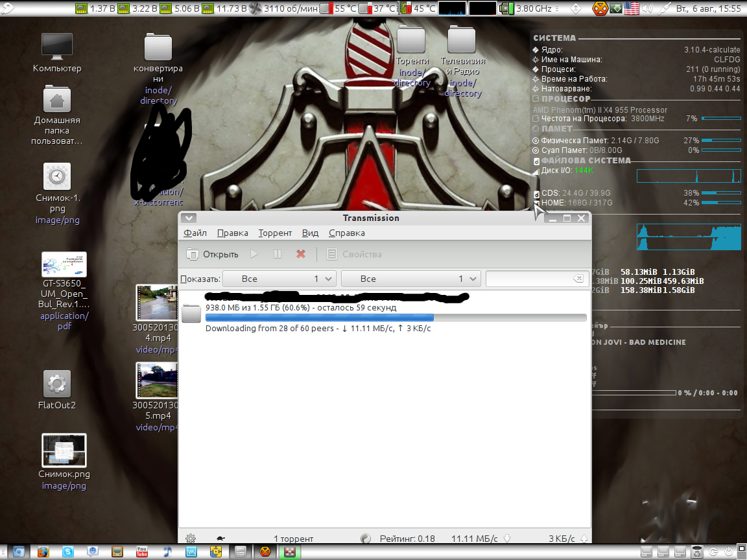Open the trash icon in bottom panel
Screen dimensions: 747x560
pyautogui.click(x=696, y=552)
